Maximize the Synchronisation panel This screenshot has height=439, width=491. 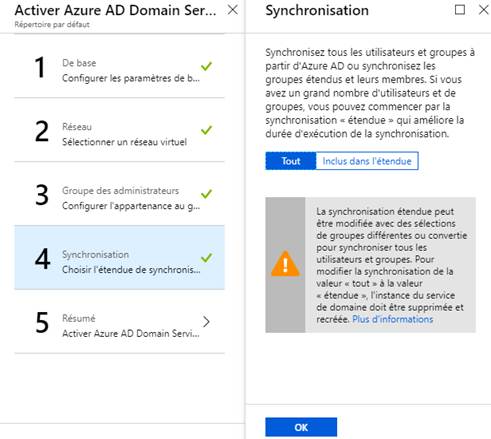click(x=460, y=10)
